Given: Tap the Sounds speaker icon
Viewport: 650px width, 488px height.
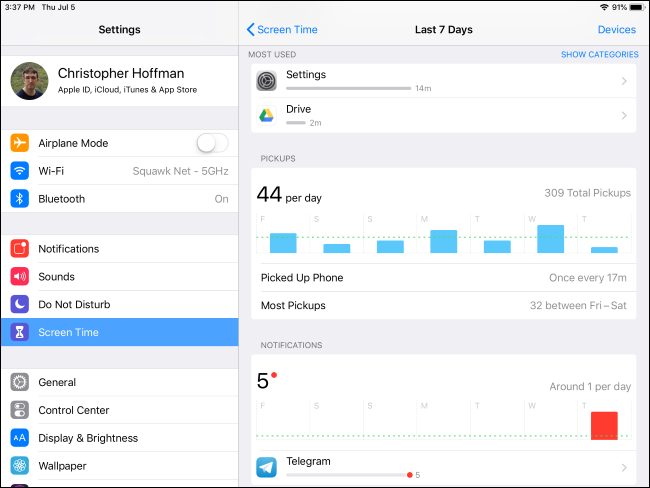Looking at the screenshot, I should click(20, 277).
